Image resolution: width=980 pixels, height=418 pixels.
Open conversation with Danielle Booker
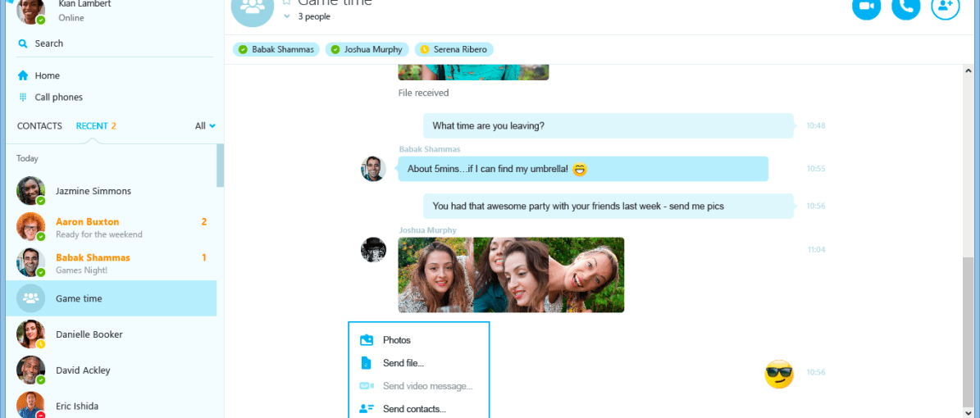[112, 335]
